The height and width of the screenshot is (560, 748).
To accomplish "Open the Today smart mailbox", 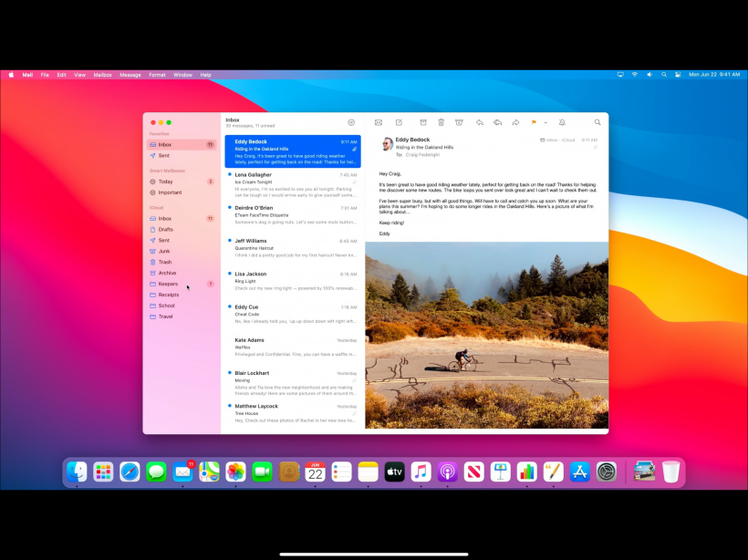I will pyautogui.click(x=165, y=181).
